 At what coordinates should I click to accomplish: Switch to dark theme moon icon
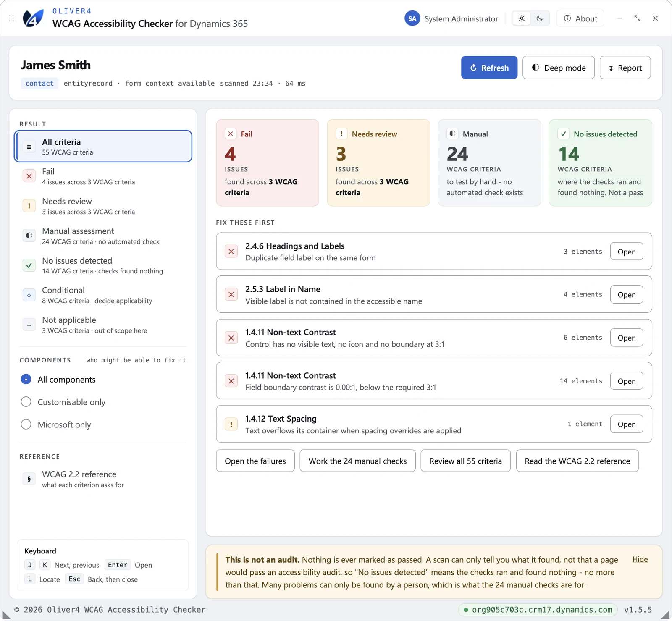(540, 18)
